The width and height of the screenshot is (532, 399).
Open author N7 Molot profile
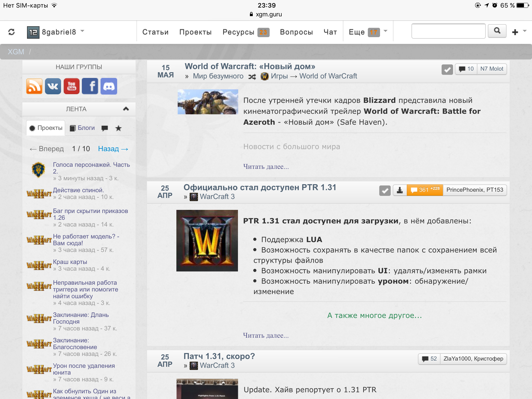[492, 69]
